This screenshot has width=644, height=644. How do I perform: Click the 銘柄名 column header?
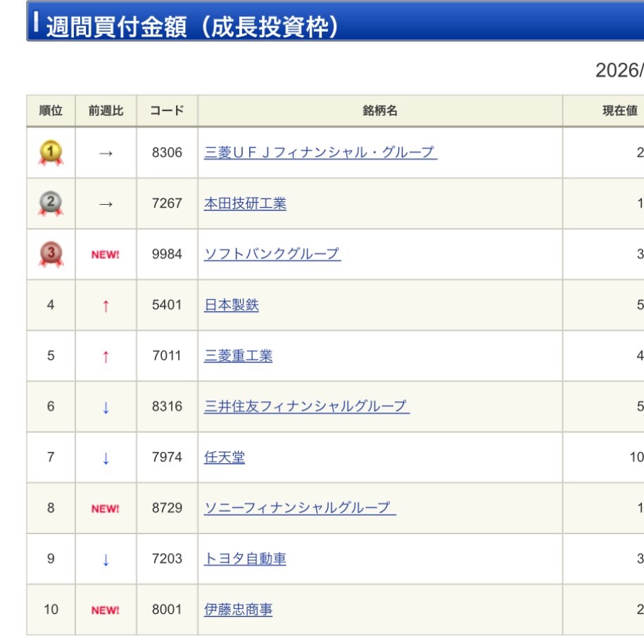380,111
